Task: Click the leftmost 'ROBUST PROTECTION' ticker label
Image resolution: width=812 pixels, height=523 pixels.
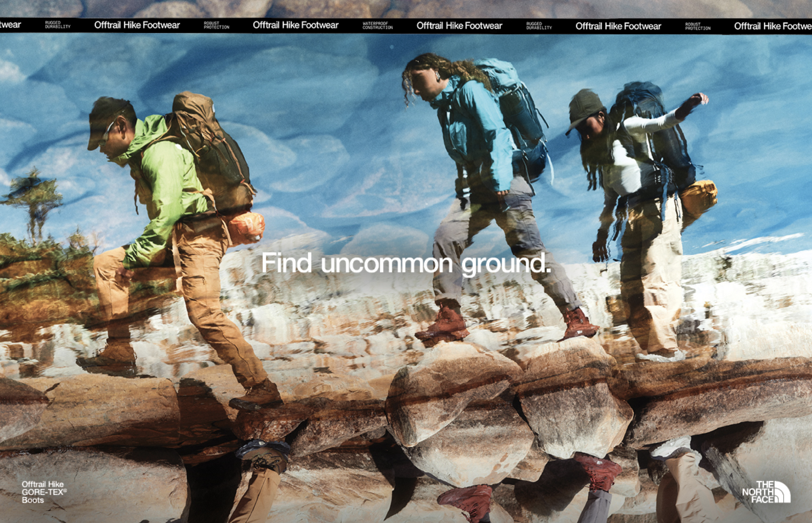Action: [216, 26]
